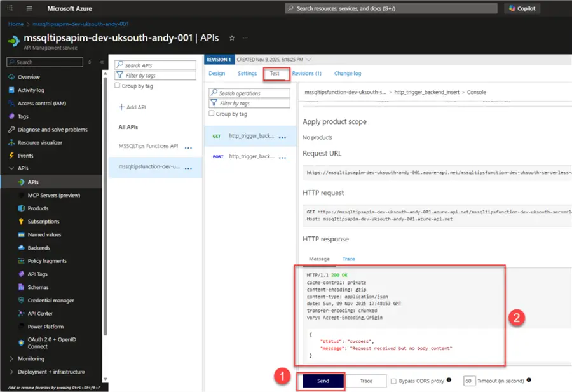Open the Trace response tab

pos(348,259)
